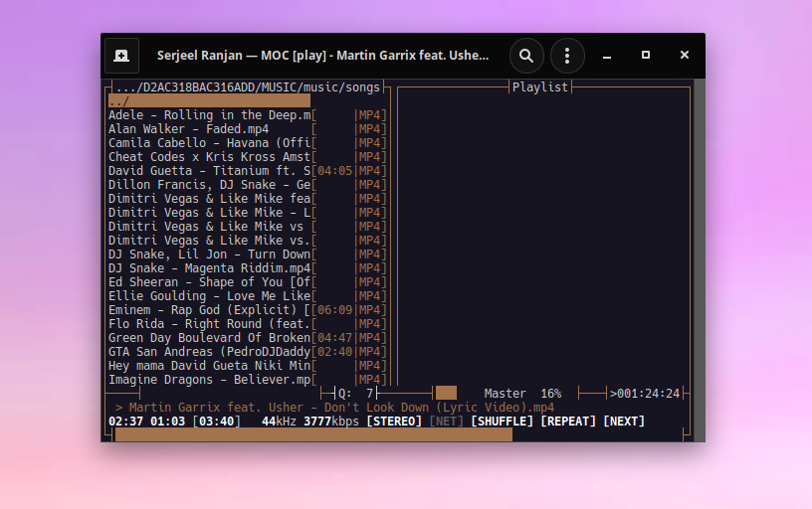Click the 06:09 duration of Rap God
This screenshot has width=812, height=509.
334,310
